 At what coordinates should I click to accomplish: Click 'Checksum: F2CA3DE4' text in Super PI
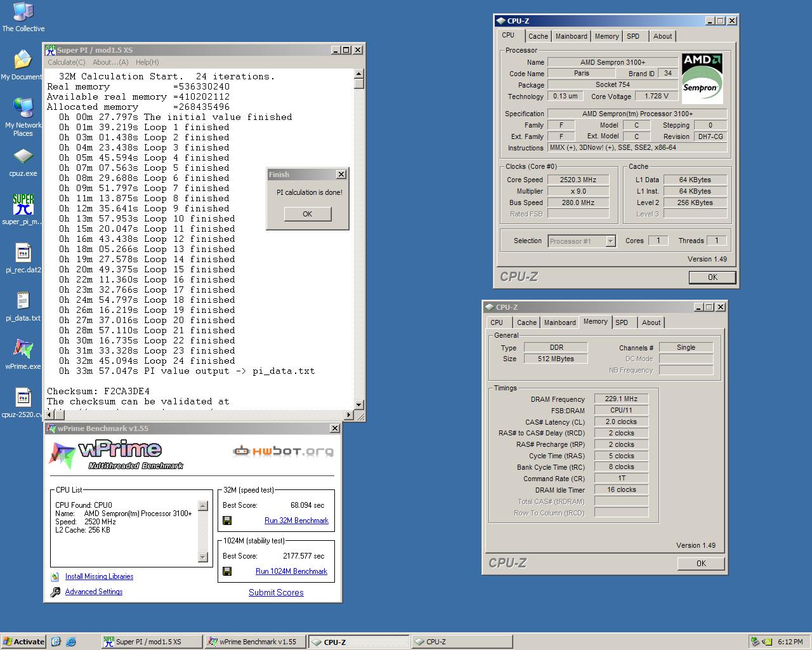tap(98, 391)
